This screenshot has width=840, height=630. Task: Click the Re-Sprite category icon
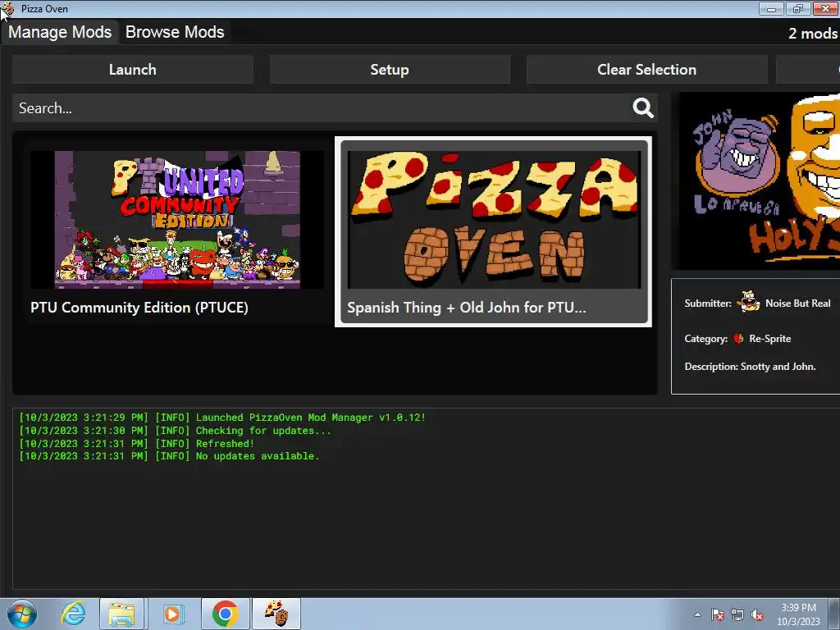pos(739,339)
